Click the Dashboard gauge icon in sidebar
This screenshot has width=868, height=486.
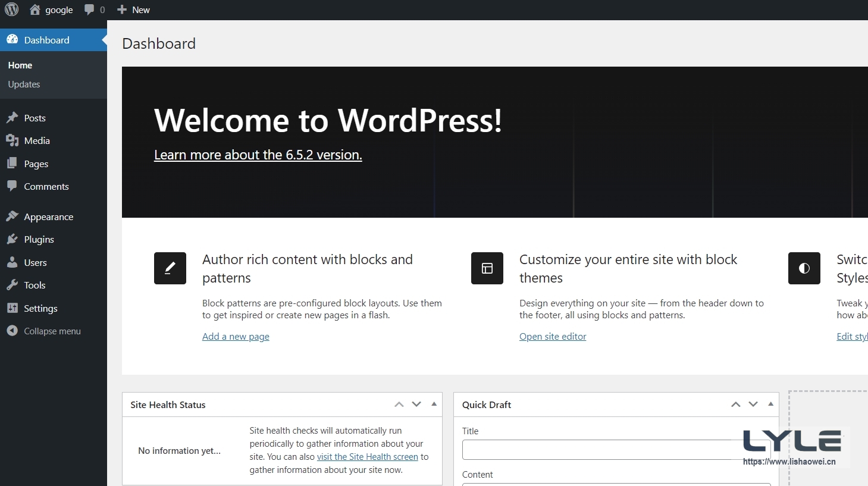(12, 40)
